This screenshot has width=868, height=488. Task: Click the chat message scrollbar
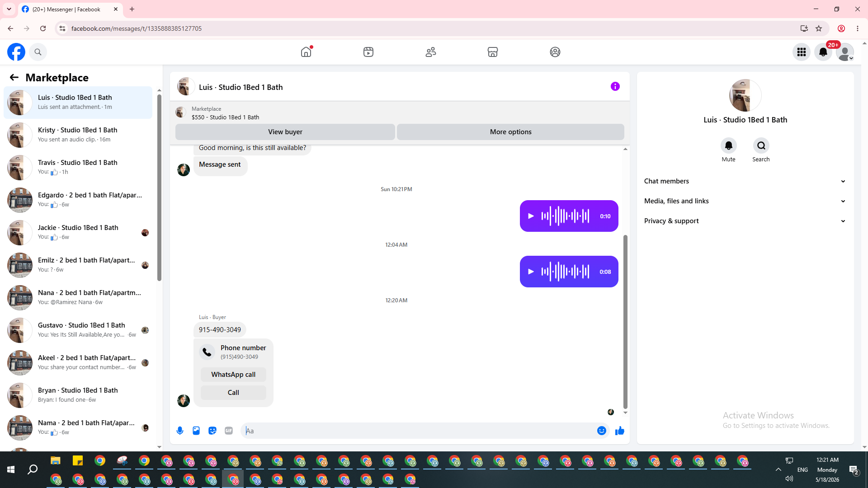click(626, 322)
